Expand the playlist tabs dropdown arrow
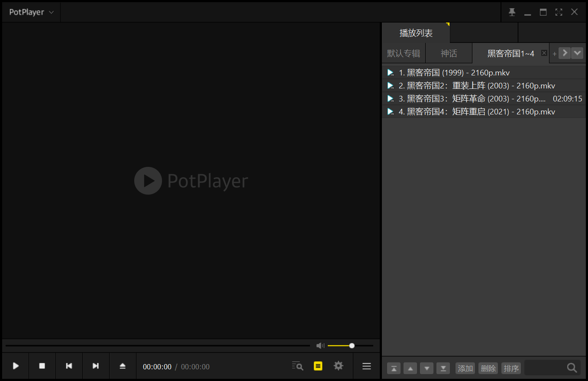 (x=577, y=53)
